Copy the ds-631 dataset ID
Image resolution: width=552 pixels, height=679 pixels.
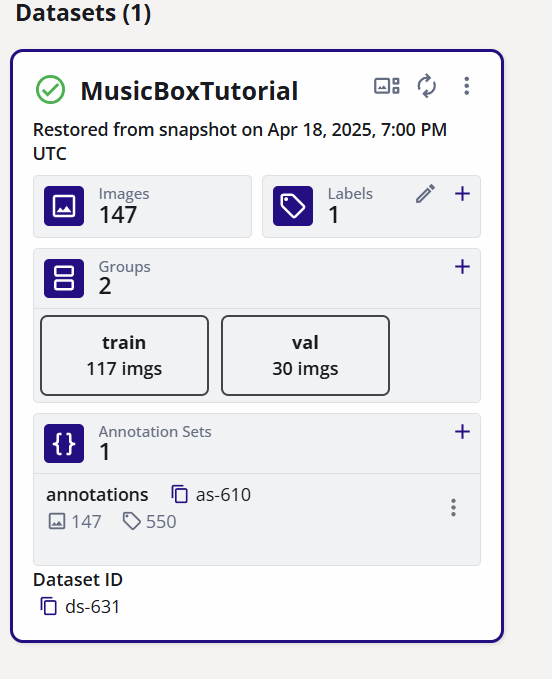(x=48, y=606)
